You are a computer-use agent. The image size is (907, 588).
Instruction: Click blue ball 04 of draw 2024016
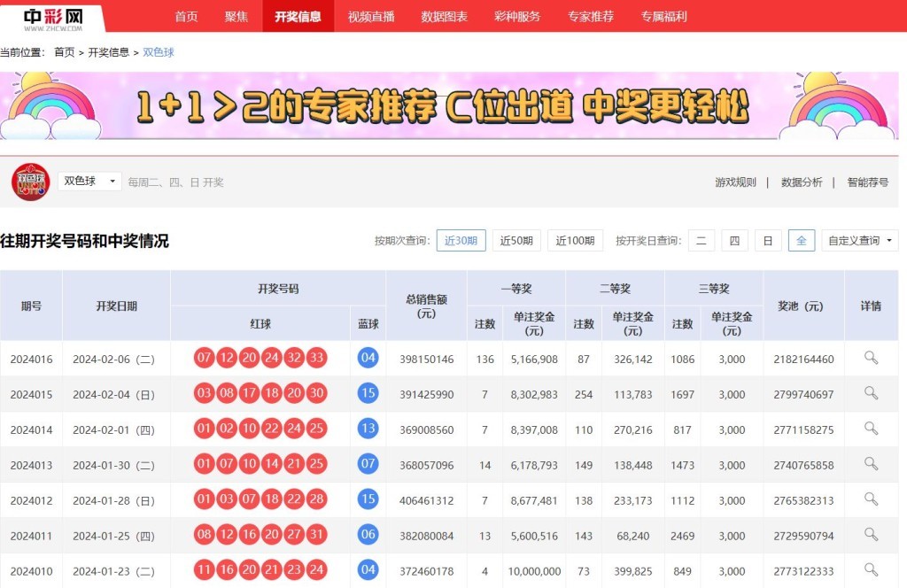[368, 359]
